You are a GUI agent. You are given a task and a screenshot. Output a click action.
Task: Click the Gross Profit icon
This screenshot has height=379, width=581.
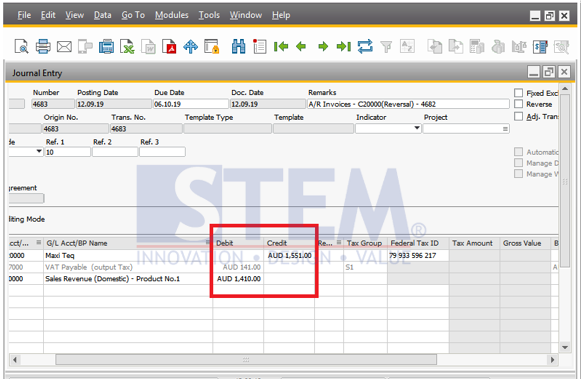pyautogui.click(x=477, y=47)
